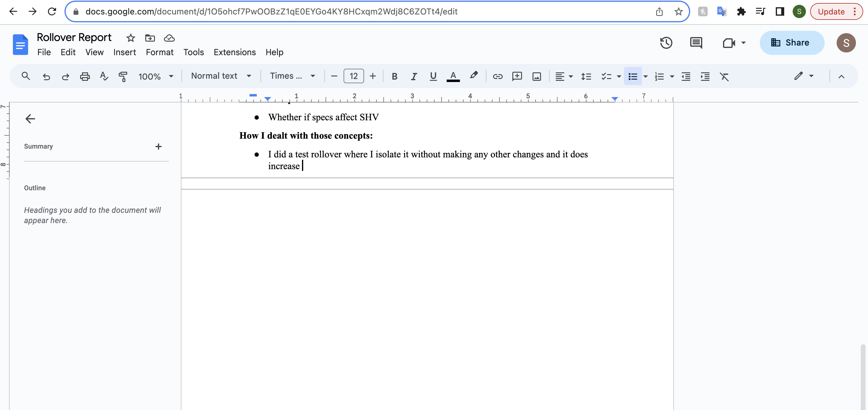Click the Clear formatting icon
Viewport: 868px width, 410px height.
[724, 77]
